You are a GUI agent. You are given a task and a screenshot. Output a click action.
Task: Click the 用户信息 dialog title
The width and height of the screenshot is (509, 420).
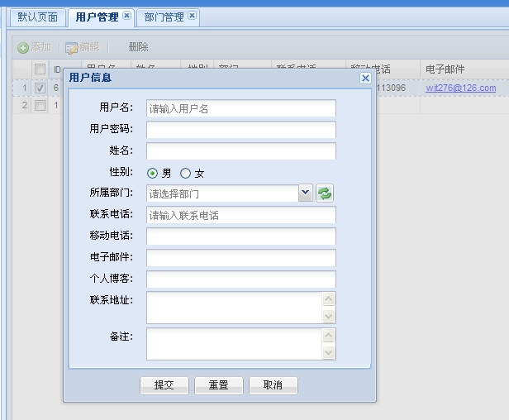click(90, 78)
